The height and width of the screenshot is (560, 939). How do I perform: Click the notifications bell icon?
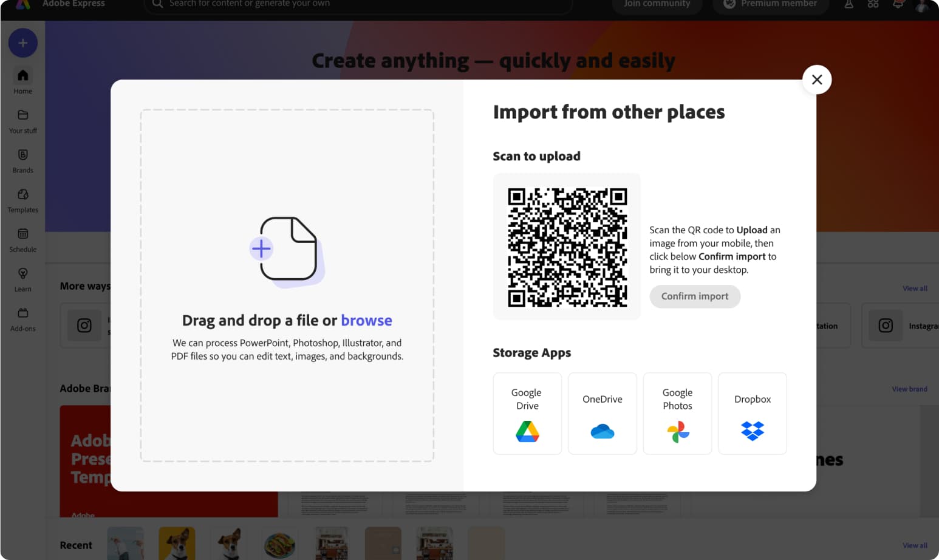point(898,4)
